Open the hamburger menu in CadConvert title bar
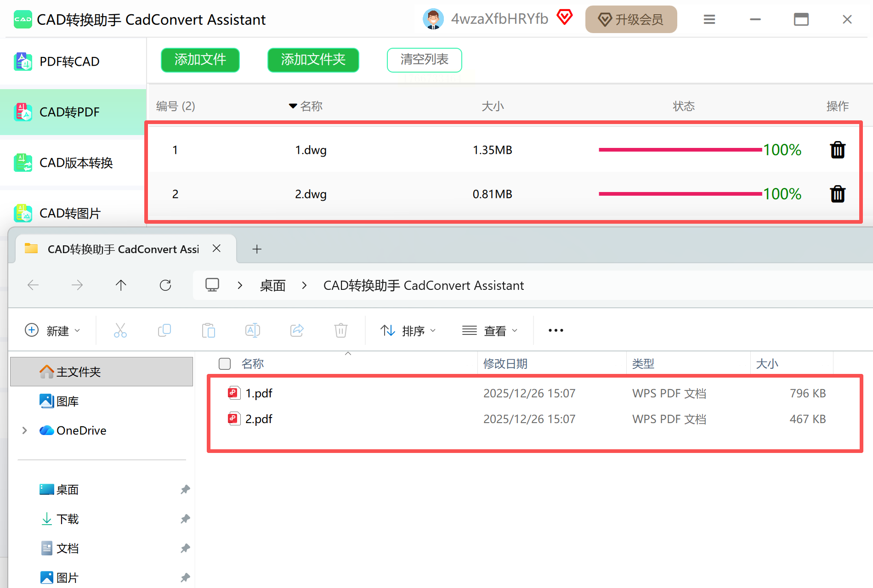873x588 pixels. coord(709,19)
